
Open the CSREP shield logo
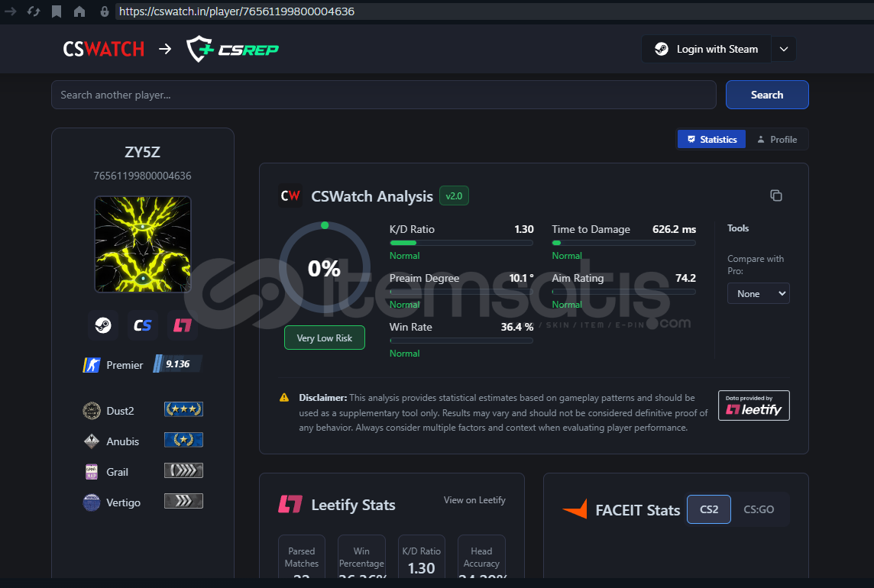point(232,49)
